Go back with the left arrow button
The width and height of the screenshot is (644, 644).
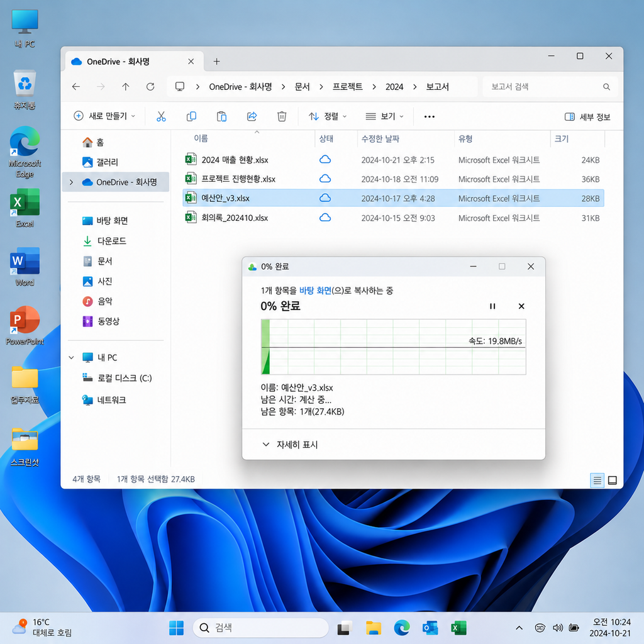click(76, 87)
